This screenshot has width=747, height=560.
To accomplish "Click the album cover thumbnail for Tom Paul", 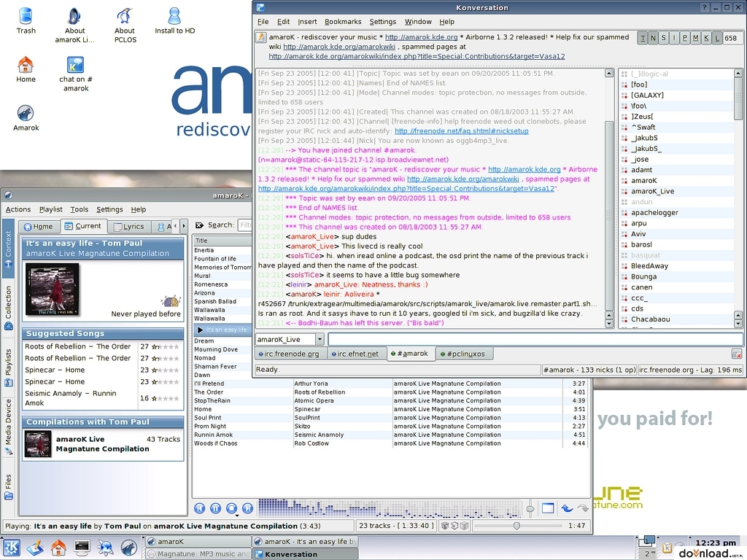I will click(x=52, y=289).
